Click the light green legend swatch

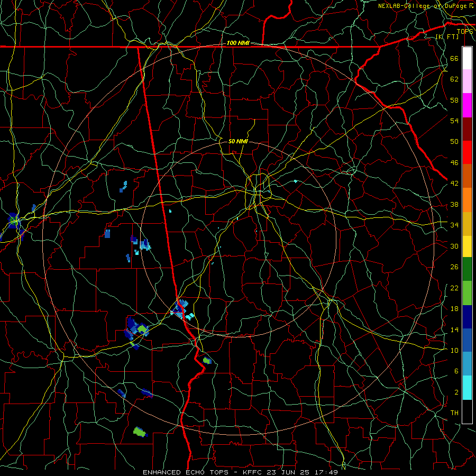(467, 293)
